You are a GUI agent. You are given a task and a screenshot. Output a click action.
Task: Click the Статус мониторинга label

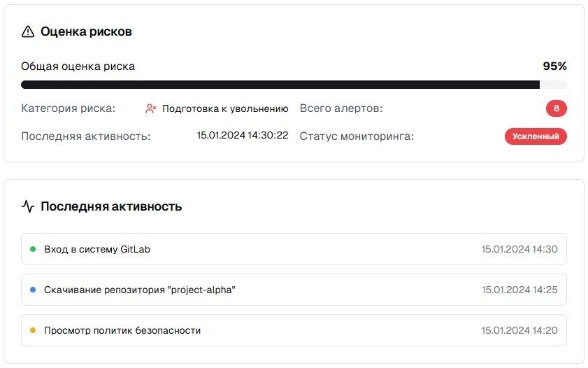(357, 136)
